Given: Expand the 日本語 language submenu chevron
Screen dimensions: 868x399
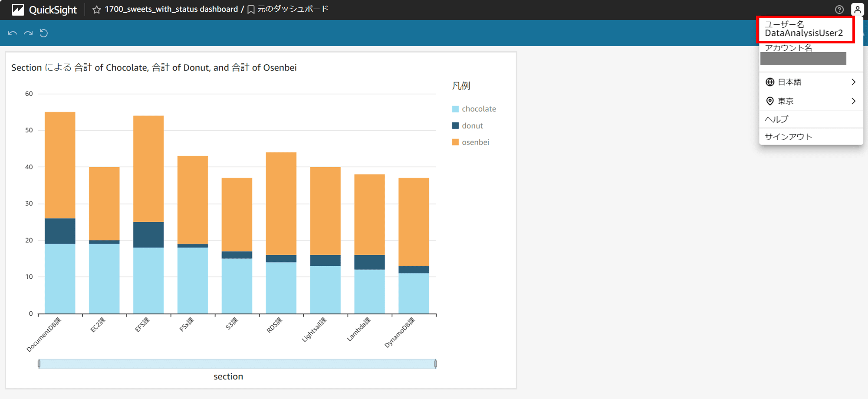Looking at the screenshot, I should coord(853,82).
